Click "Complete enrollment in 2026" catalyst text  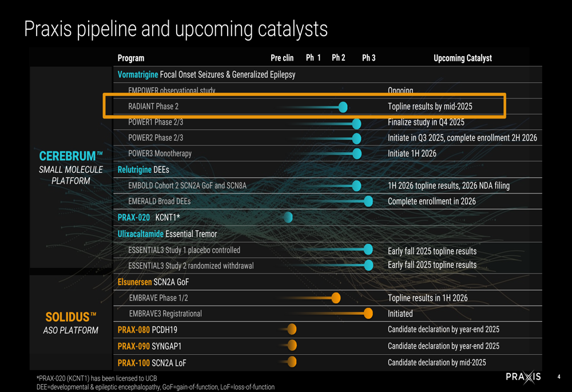(431, 201)
